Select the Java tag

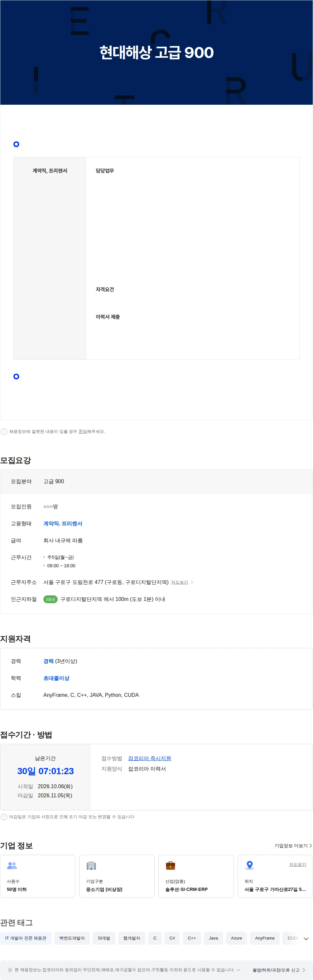coord(213,938)
